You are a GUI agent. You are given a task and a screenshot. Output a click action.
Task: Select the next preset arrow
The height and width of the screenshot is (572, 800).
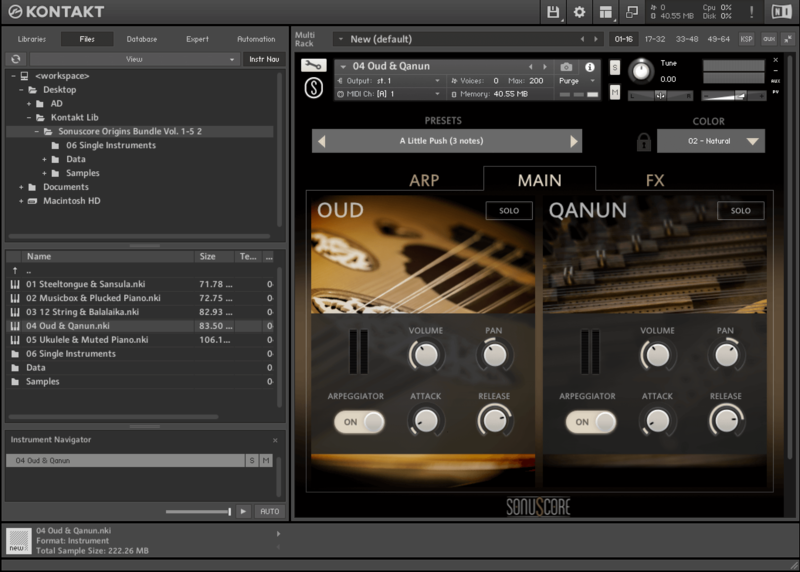574,141
